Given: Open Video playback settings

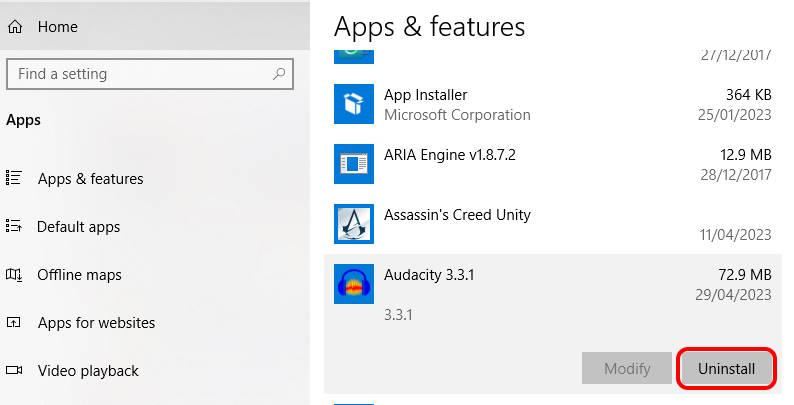Looking at the screenshot, I should pyautogui.click(x=88, y=371).
